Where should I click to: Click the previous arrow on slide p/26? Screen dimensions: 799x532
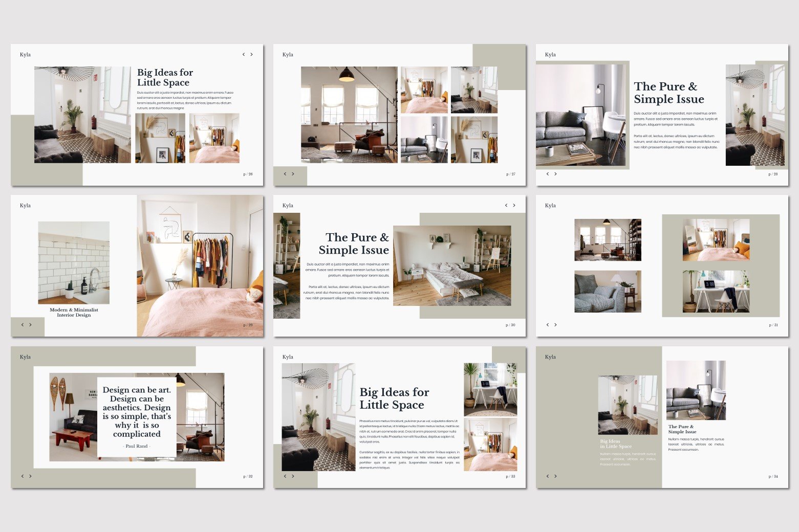(x=244, y=54)
